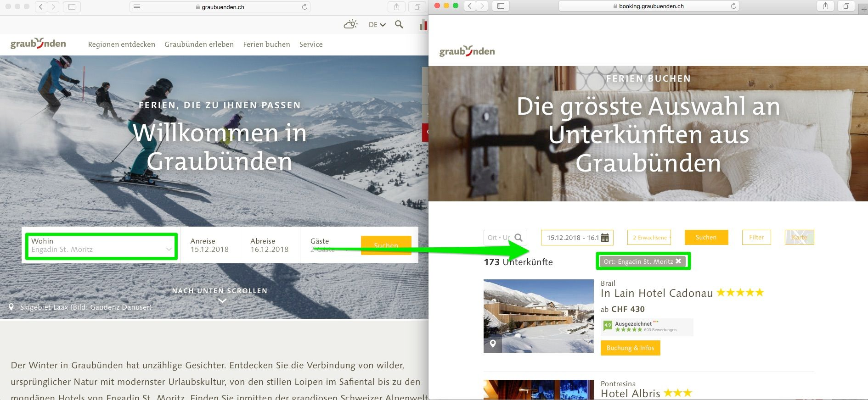Go back in booking.graubuenden.ch window

(x=470, y=6)
